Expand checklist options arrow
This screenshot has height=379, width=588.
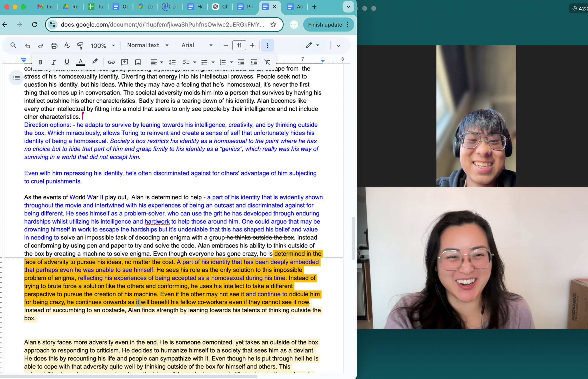pos(195,62)
